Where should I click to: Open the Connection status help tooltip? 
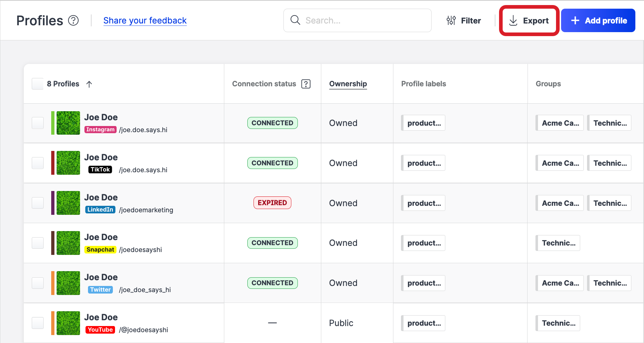[x=305, y=83]
